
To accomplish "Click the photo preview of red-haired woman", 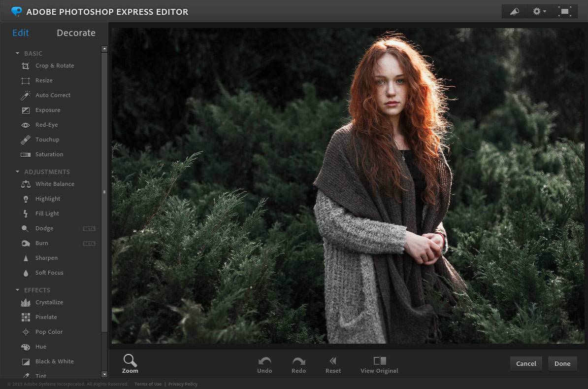I will coord(348,186).
